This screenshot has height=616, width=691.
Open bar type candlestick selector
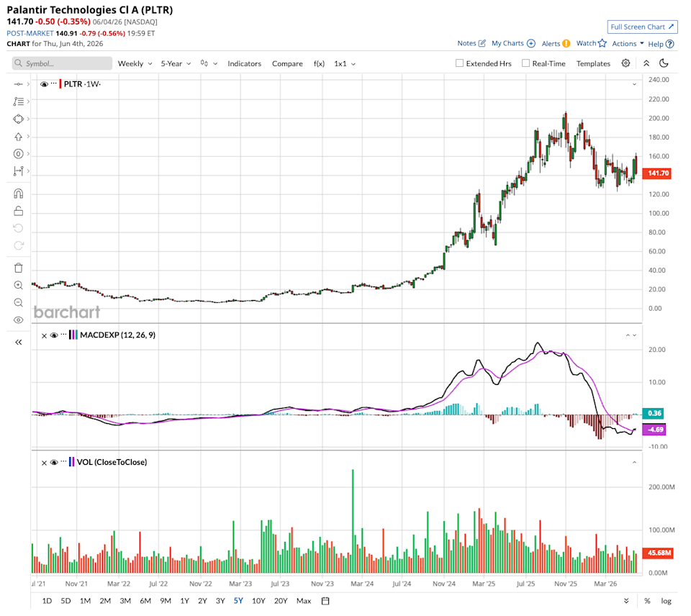(x=209, y=63)
